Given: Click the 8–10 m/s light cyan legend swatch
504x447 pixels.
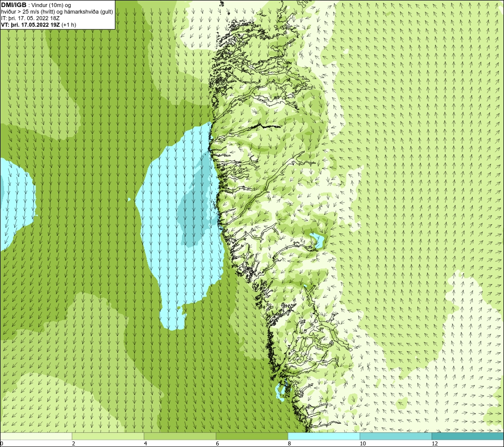Looking at the screenshot, I should 324,436.
